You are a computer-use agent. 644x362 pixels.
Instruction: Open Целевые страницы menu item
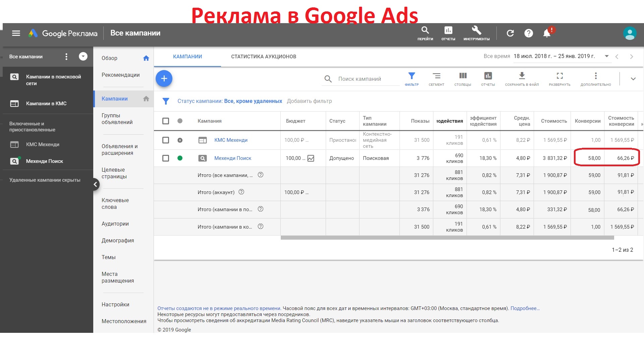(x=114, y=173)
